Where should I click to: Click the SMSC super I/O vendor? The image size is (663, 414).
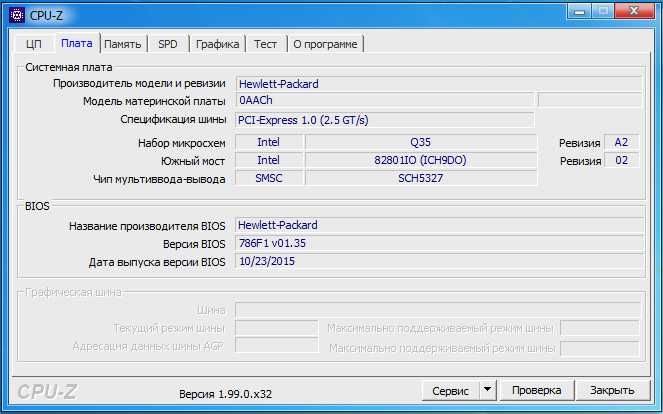click(x=269, y=178)
